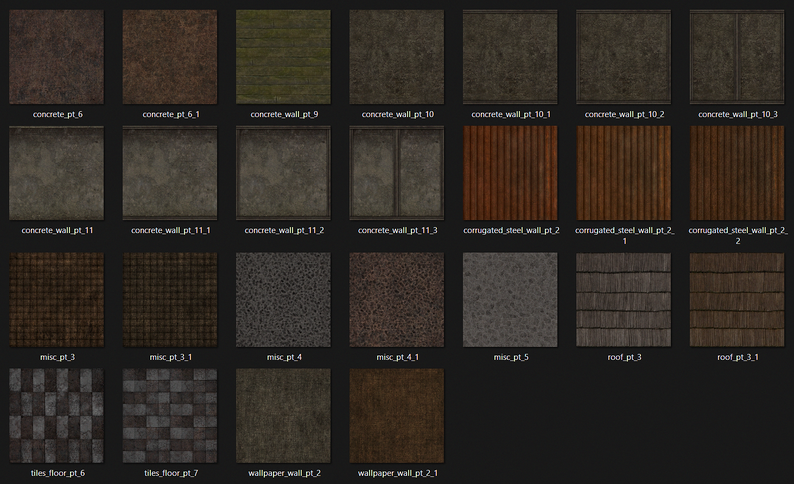Image resolution: width=794 pixels, height=484 pixels.
Task: Select concrete_wall_pt_11 texture thumbnail
Action: (56, 173)
